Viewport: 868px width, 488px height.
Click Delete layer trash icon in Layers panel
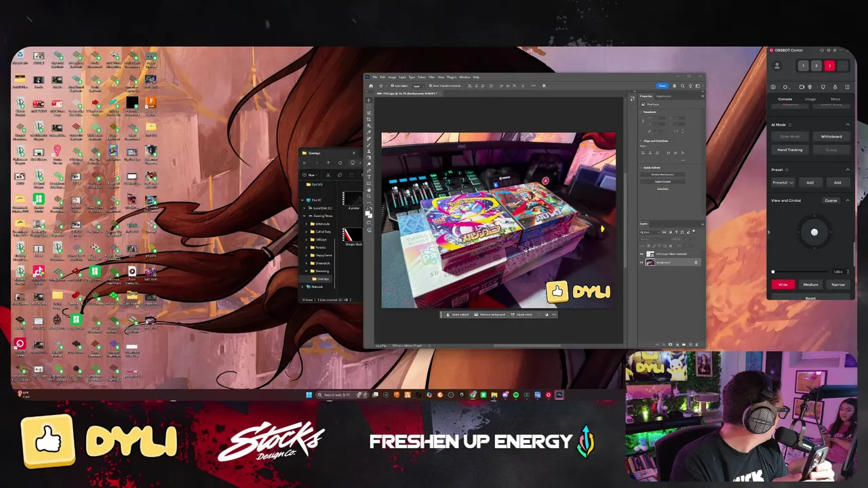point(697,344)
